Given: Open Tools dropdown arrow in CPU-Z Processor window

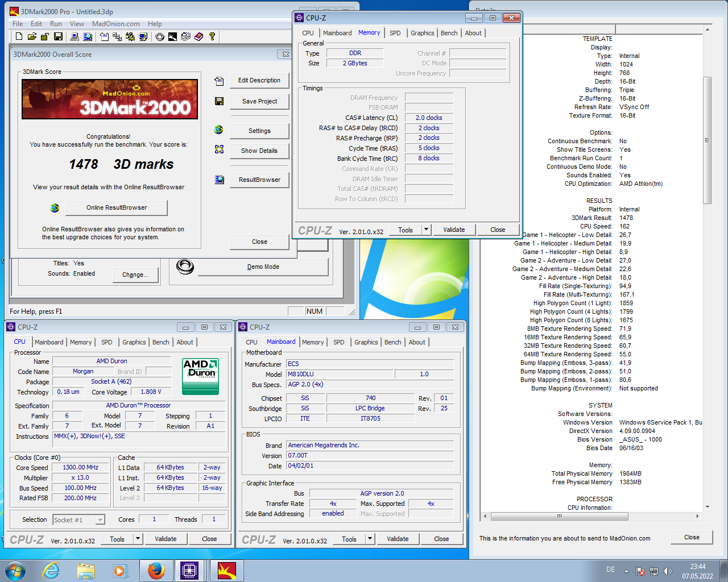Looking at the screenshot, I should point(138,539).
